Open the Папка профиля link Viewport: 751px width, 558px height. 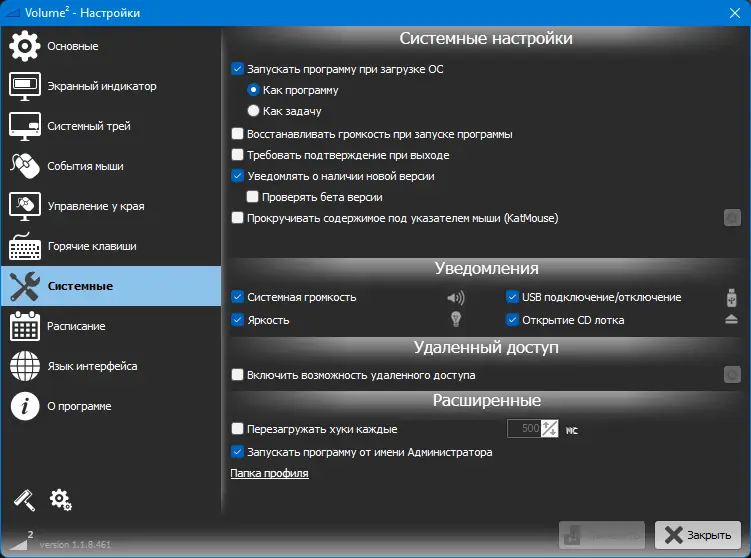(269, 473)
